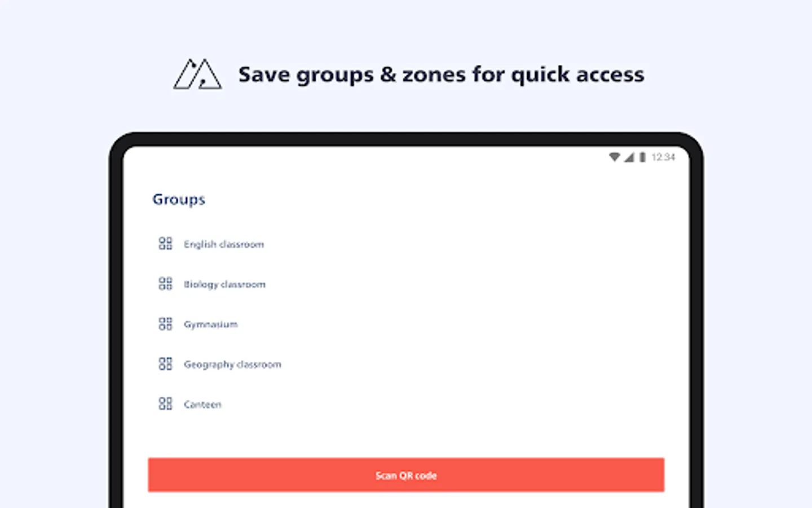This screenshot has width=812, height=508.
Task: Click the Wi-Fi icon in the status bar
Action: (615, 157)
